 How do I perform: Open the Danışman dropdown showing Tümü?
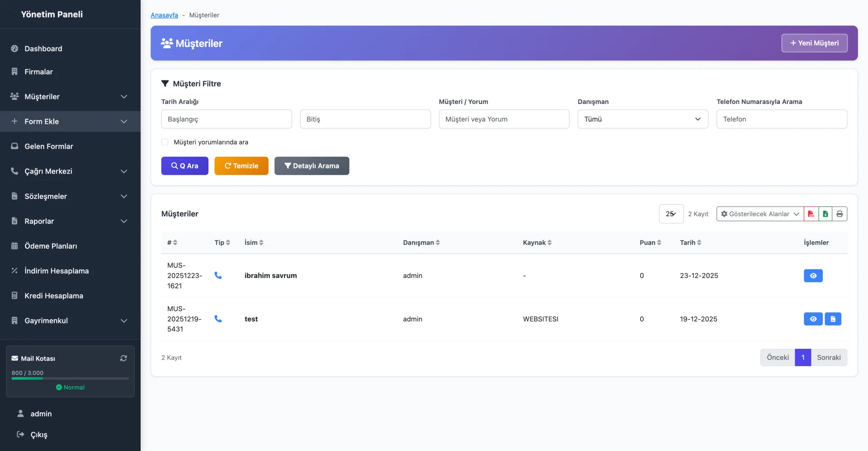[642, 119]
